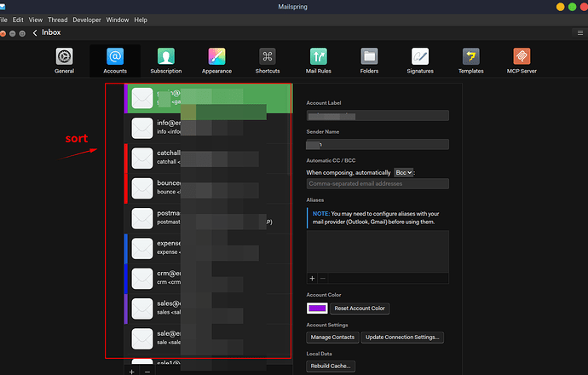Open the hamburger menu at top right
Image resolution: width=588 pixels, height=375 pixels.
[x=580, y=33]
